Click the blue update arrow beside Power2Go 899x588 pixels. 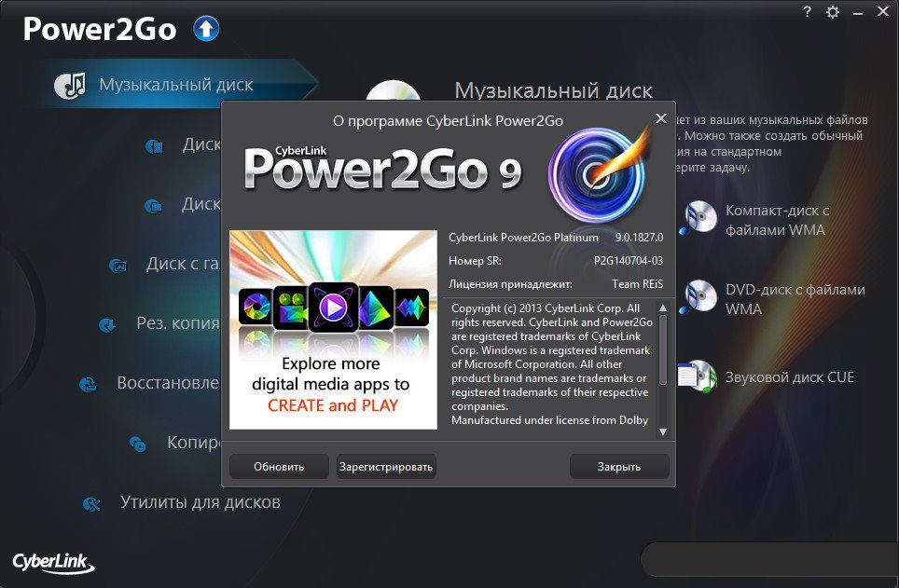[x=206, y=29]
